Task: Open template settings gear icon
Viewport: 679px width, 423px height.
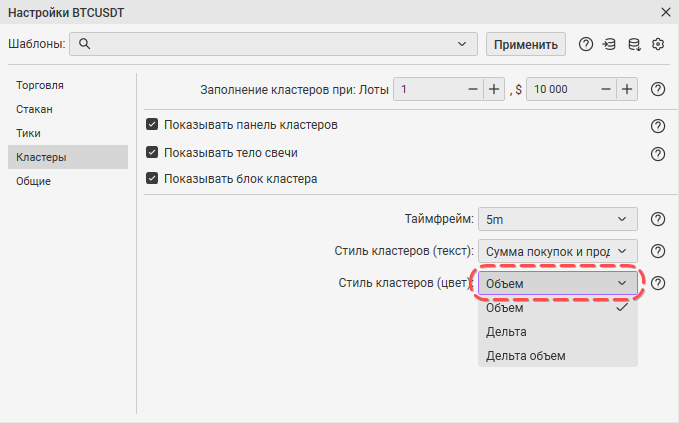Action: coord(658,44)
